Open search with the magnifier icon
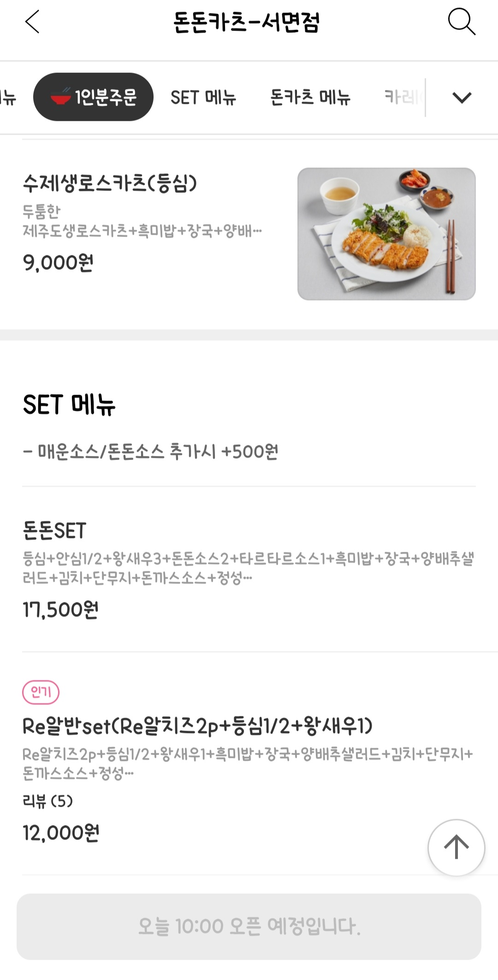The height and width of the screenshot is (980, 498). click(x=462, y=22)
